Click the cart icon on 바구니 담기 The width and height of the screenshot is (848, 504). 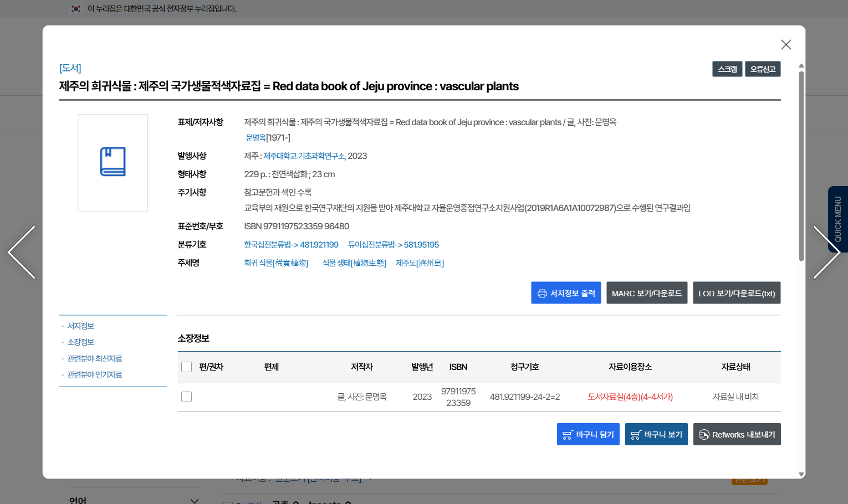click(567, 435)
